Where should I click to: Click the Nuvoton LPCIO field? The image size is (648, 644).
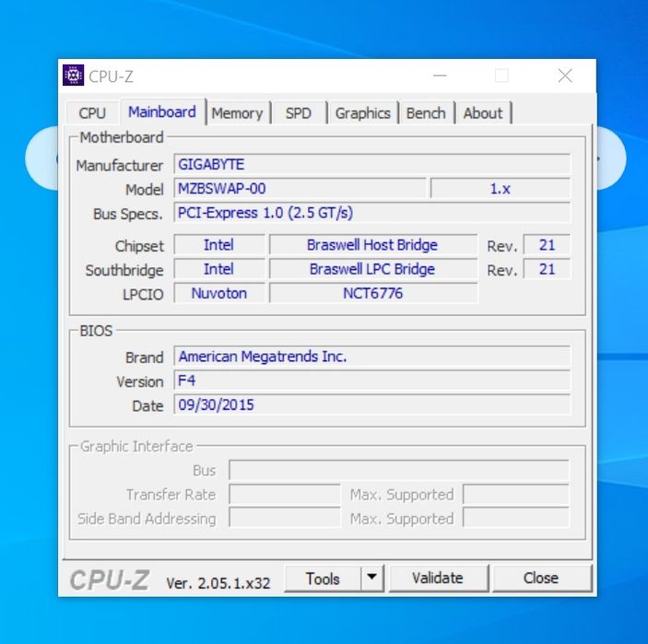coord(219,293)
